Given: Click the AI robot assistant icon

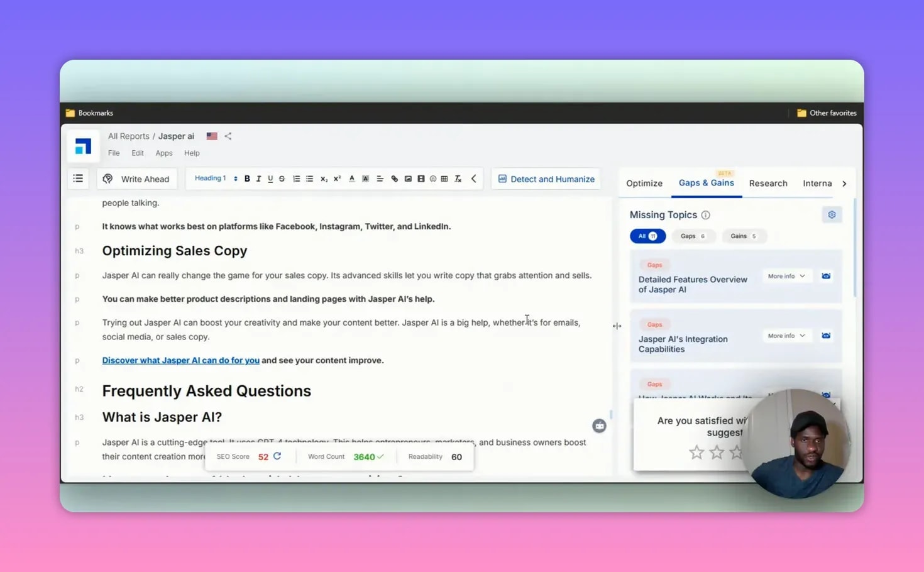Looking at the screenshot, I should 599,426.
